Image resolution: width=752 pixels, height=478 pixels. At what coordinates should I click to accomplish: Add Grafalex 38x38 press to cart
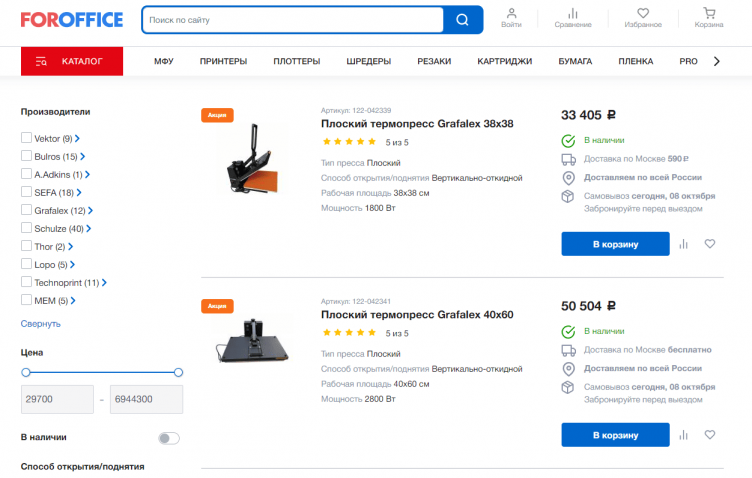[615, 244]
